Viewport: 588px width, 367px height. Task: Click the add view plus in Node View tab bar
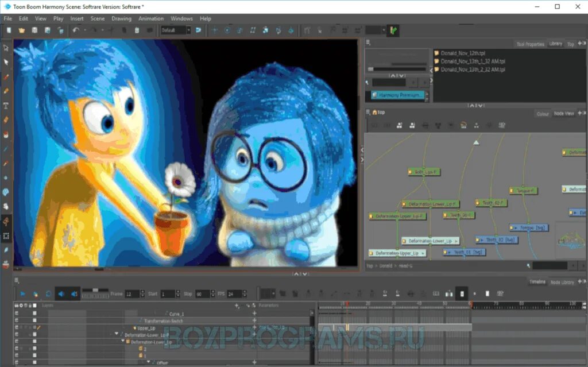coord(580,113)
